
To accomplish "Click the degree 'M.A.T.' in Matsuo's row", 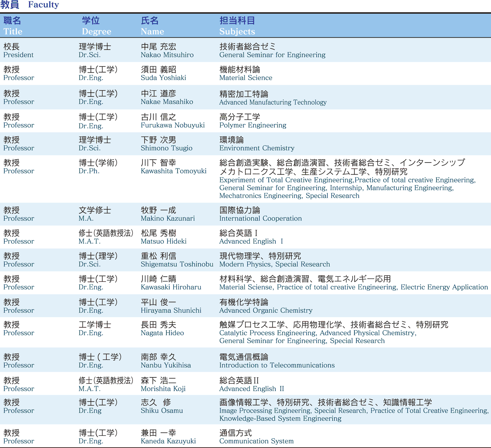I will pyautogui.click(x=89, y=241).
